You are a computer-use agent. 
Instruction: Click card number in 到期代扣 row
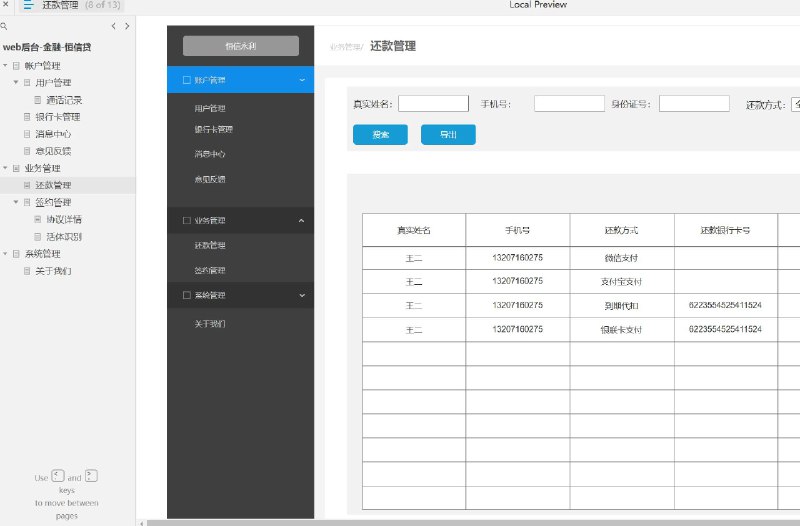[x=725, y=305]
